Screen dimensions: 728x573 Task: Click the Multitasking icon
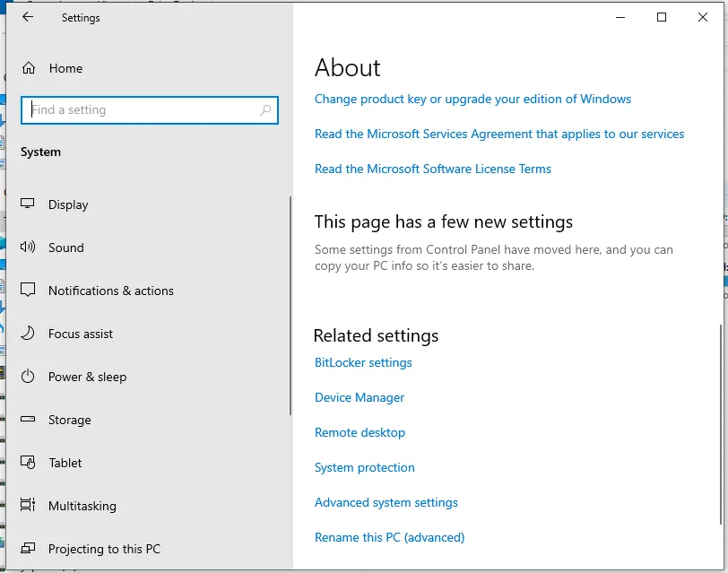pyautogui.click(x=28, y=505)
